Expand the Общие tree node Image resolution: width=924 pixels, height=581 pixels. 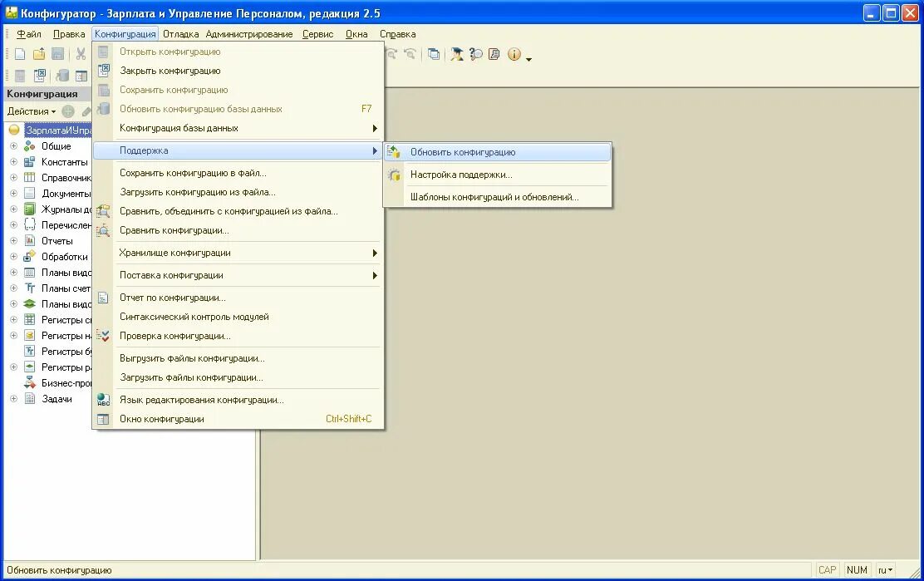coord(13,146)
